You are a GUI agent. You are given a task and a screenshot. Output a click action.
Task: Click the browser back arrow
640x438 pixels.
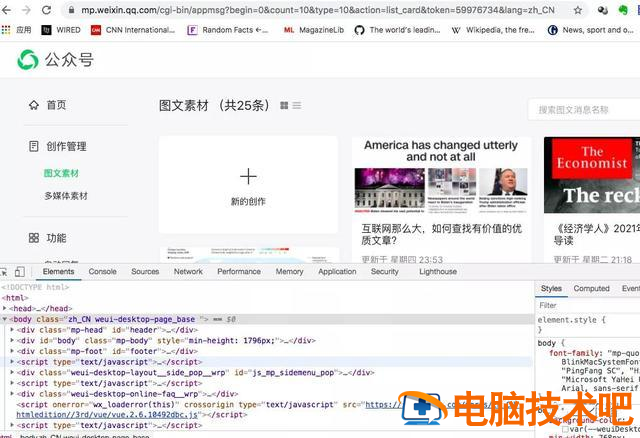6,10
